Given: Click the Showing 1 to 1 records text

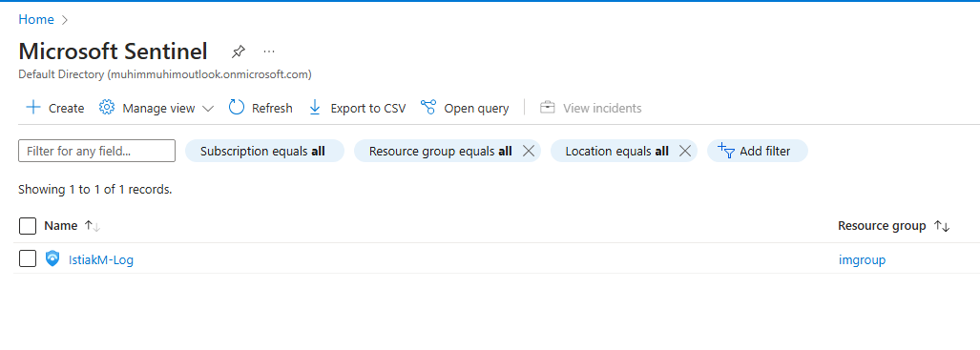Looking at the screenshot, I should click(95, 189).
